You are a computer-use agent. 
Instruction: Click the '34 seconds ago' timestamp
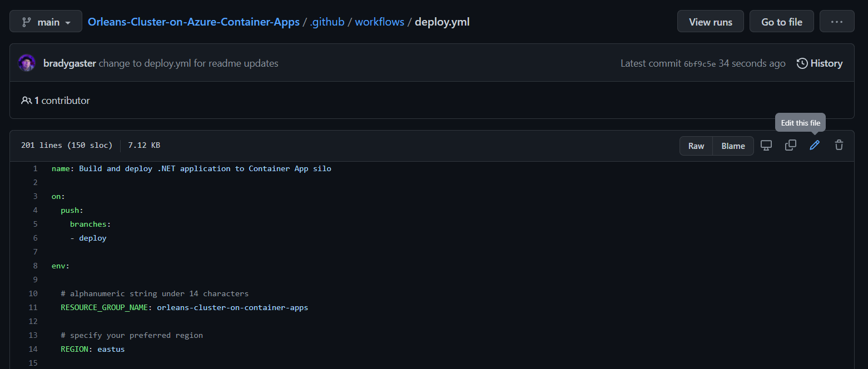click(752, 63)
